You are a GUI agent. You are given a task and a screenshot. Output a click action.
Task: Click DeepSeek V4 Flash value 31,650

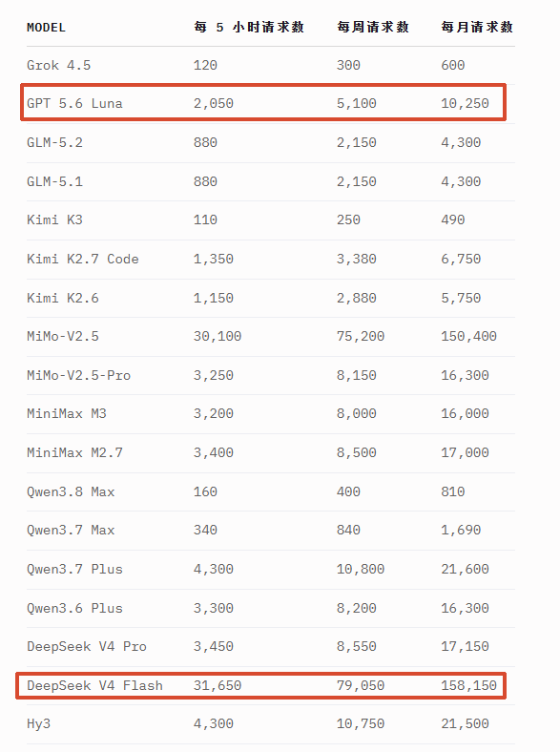(218, 685)
